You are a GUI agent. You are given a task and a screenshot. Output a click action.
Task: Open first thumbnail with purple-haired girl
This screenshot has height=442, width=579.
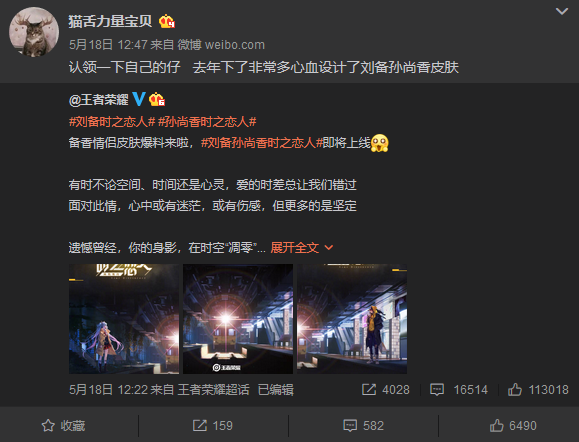pyautogui.click(x=124, y=319)
